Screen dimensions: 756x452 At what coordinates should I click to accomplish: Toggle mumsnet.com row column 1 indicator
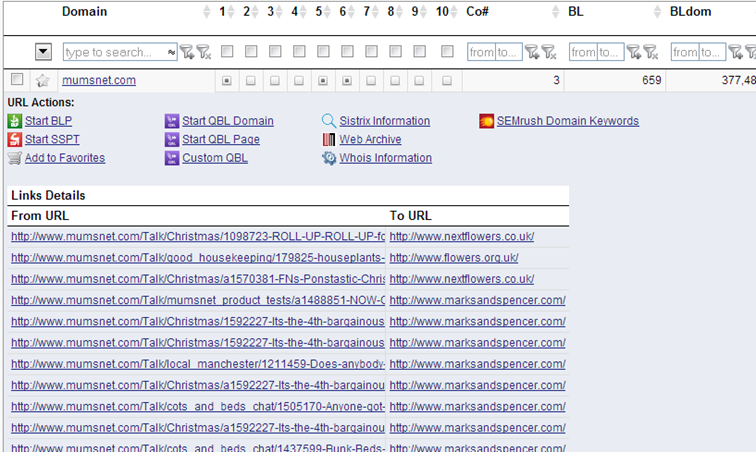[227, 81]
